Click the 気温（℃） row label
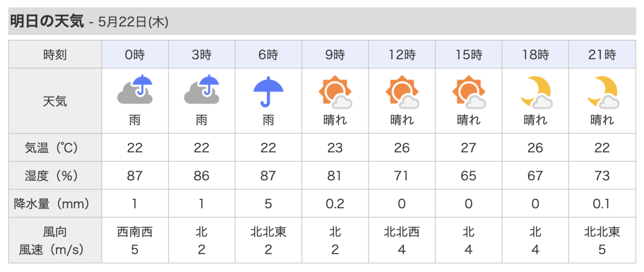The width and height of the screenshot is (644, 272). click(x=55, y=148)
